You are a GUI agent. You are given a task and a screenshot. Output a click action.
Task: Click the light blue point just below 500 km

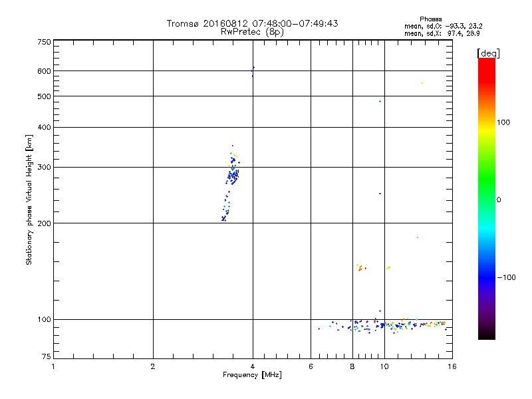(380, 102)
